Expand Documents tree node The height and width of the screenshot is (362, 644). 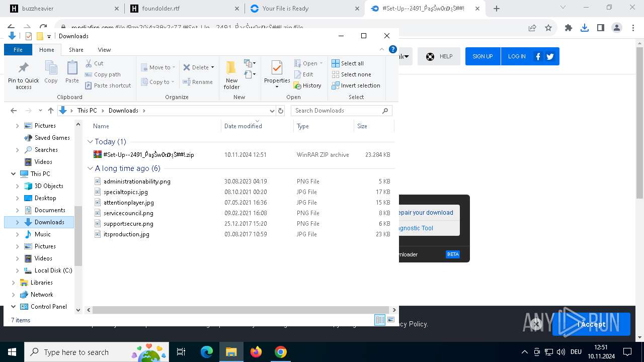[18, 210]
